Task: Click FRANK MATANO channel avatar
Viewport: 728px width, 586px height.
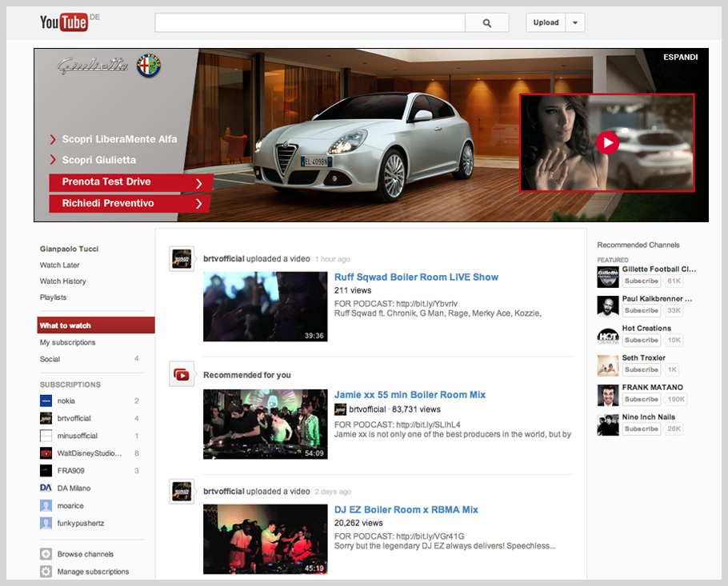Action: [608, 395]
